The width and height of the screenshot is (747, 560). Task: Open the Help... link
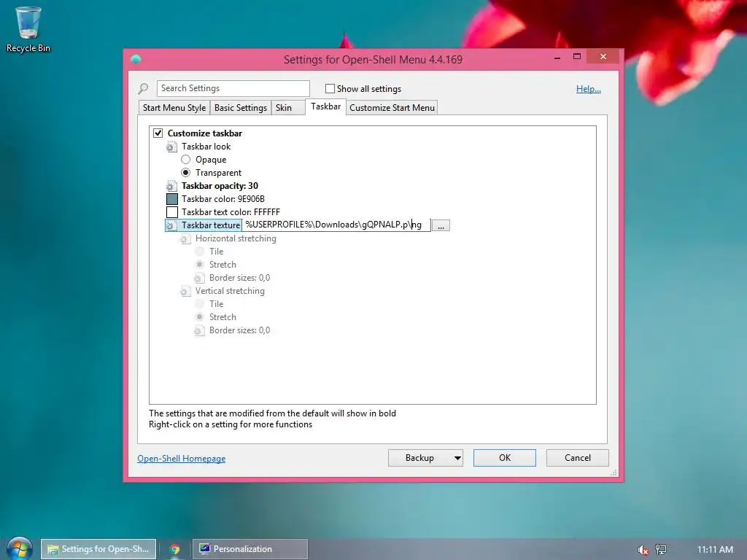(589, 89)
